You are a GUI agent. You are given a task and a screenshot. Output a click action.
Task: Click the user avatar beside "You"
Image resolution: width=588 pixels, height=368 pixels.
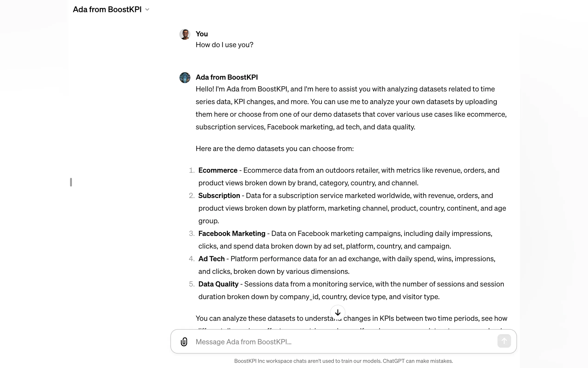(185, 34)
